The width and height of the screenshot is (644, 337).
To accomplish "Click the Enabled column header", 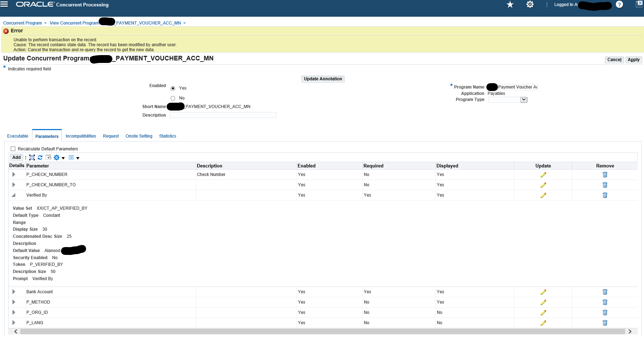I will (x=307, y=166).
